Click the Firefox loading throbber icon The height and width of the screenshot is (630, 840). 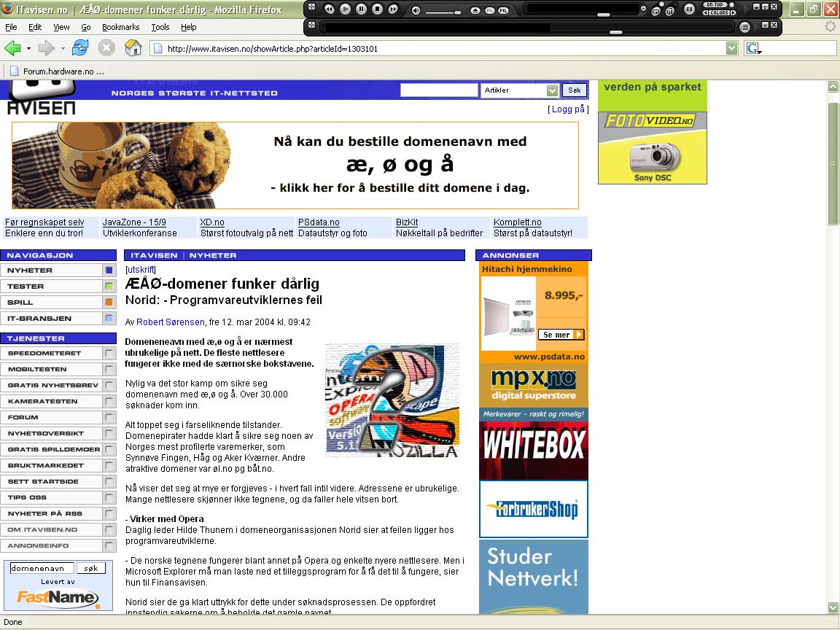pyautogui.click(x=830, y=26)
